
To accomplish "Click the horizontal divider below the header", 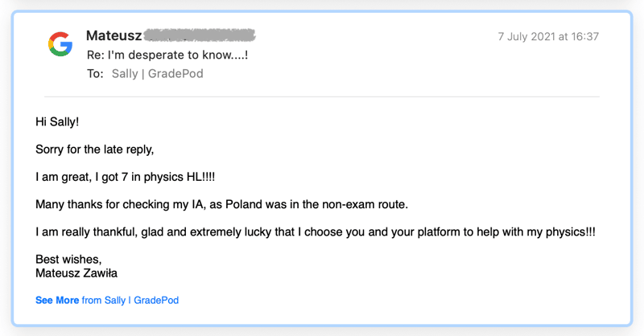I will pyautogui.click(x=322, y=96).
